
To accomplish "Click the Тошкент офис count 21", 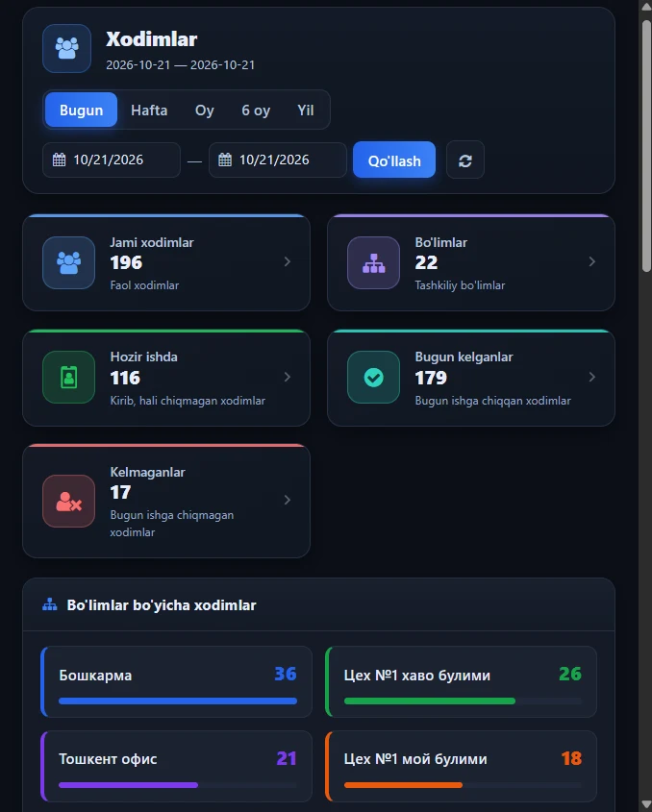I will coord(287,758).
